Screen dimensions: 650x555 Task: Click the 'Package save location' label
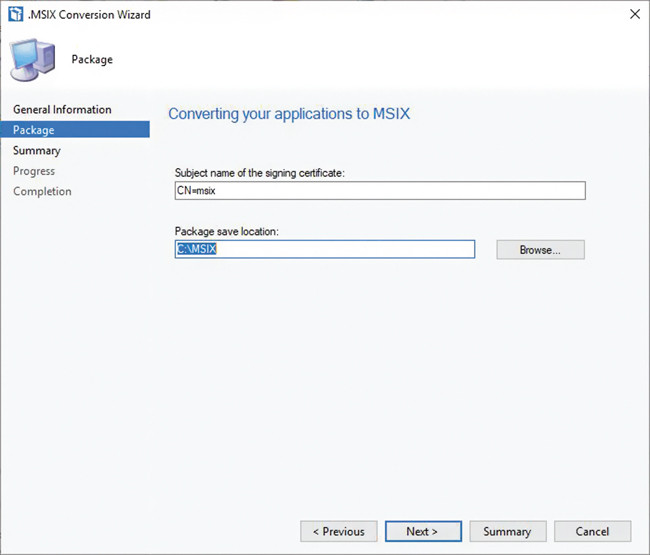(226, 231)
